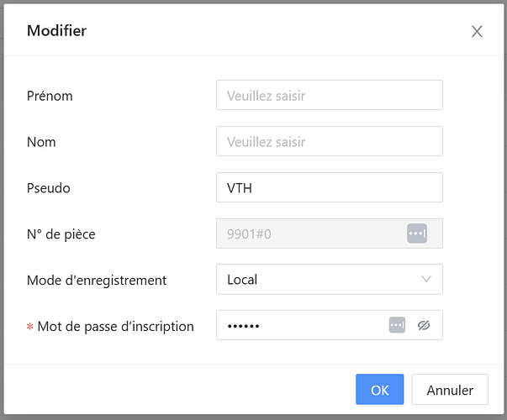Click into the Nom input box
The height and width of the screenshot is (420, 507).
329,142
